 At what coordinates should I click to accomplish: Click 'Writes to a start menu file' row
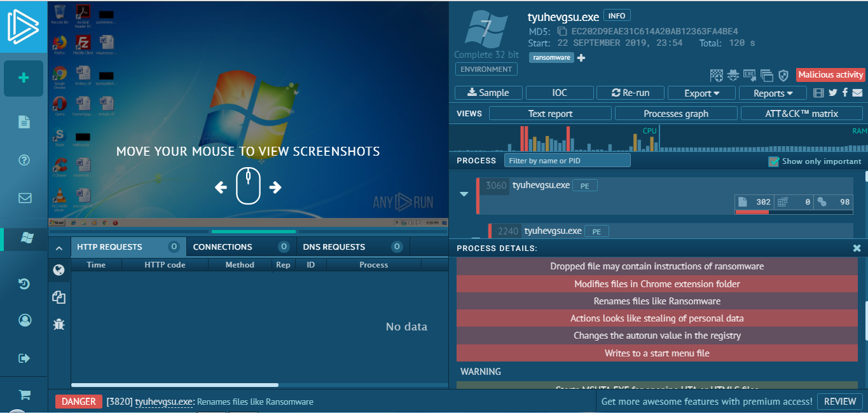(x=657, y=353)
